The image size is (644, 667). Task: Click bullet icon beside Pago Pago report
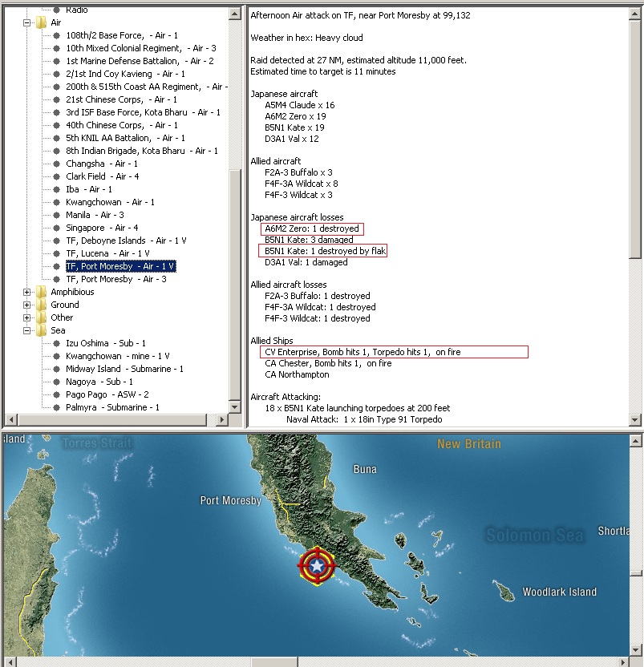click(x=56, y=394)
